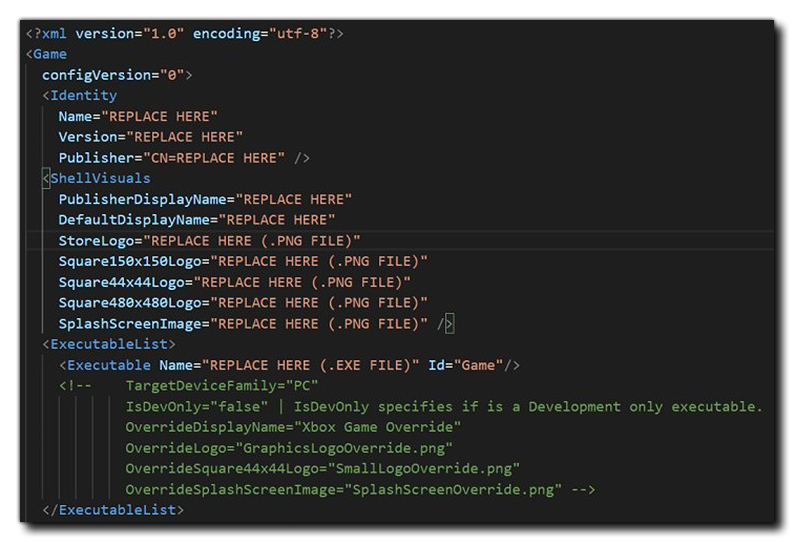
Task: Click the OverrideLogo="GraphicsLogoOverride.png" line
Action: click(x=289, y=448)
